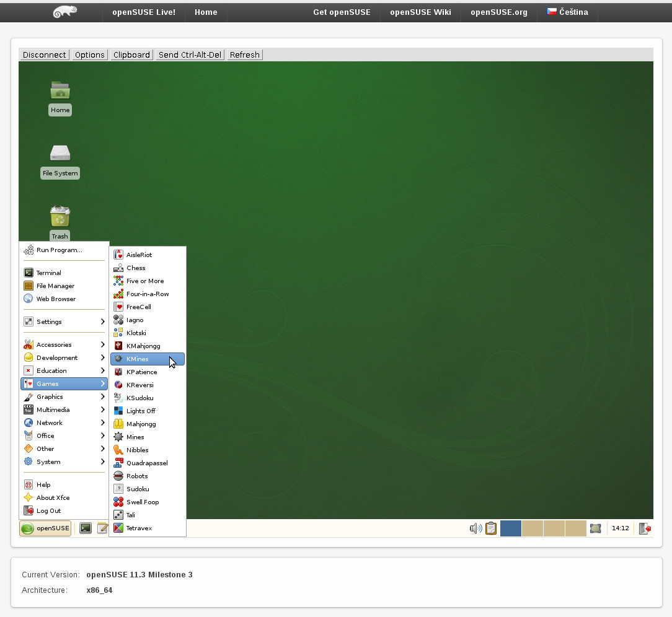The image size is (672, 617).
Task: Open the clipboard manager tray icon
Action: [491, 528]
